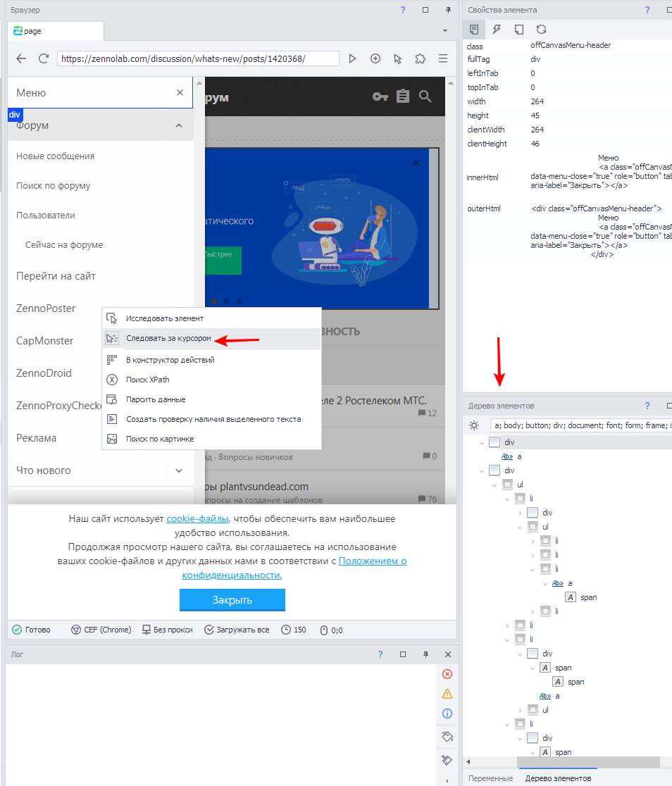This screenshot has width=672, height=786.
Task: Click the Без прокси status item
Action: [167, 630]
